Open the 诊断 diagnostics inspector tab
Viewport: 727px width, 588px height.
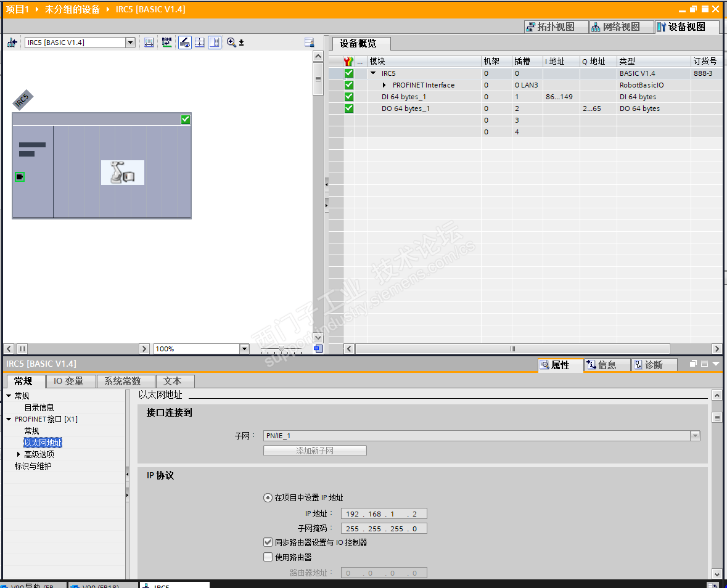pyautogui.click(x=654, y=365)
